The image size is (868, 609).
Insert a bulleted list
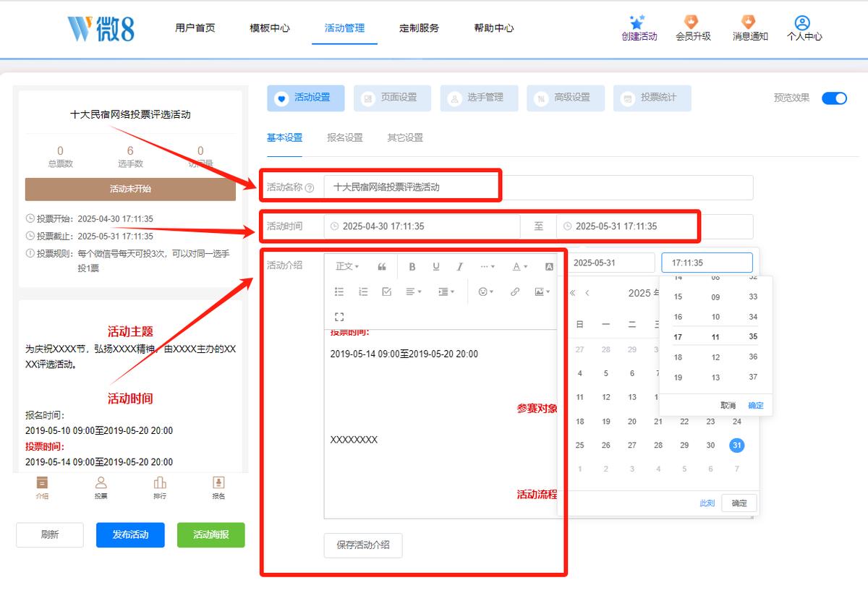point(339,291)
